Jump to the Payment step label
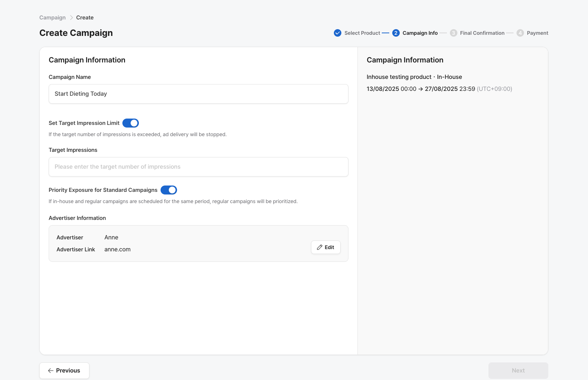Image resolution: width=588 pixels, height=380 pixels. (537, 33)
